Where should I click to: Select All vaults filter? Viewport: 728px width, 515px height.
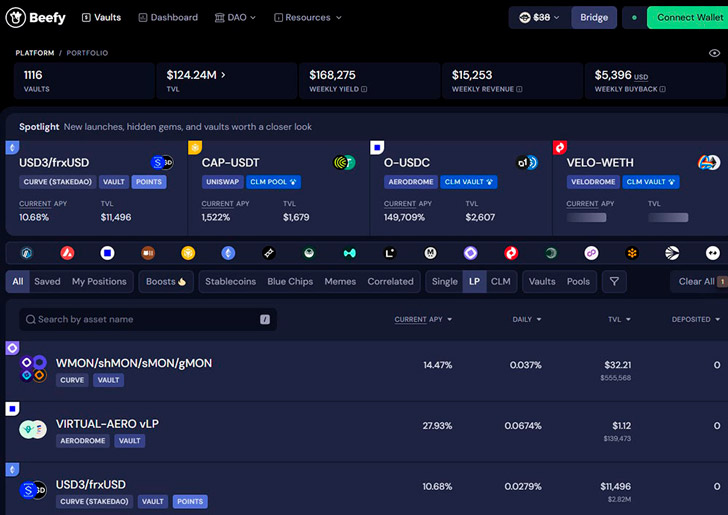pos(18,281)
